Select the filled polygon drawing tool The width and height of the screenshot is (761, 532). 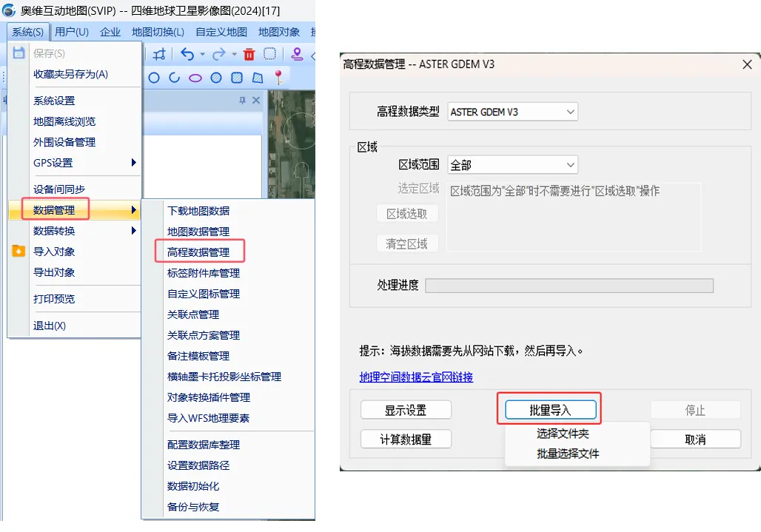pos(258,78)
